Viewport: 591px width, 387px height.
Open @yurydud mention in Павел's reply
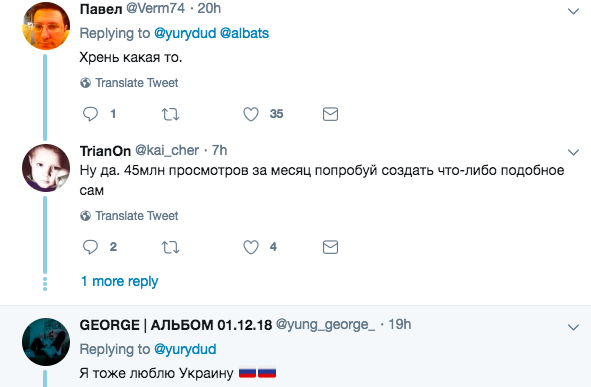click(x=185, y=33)
